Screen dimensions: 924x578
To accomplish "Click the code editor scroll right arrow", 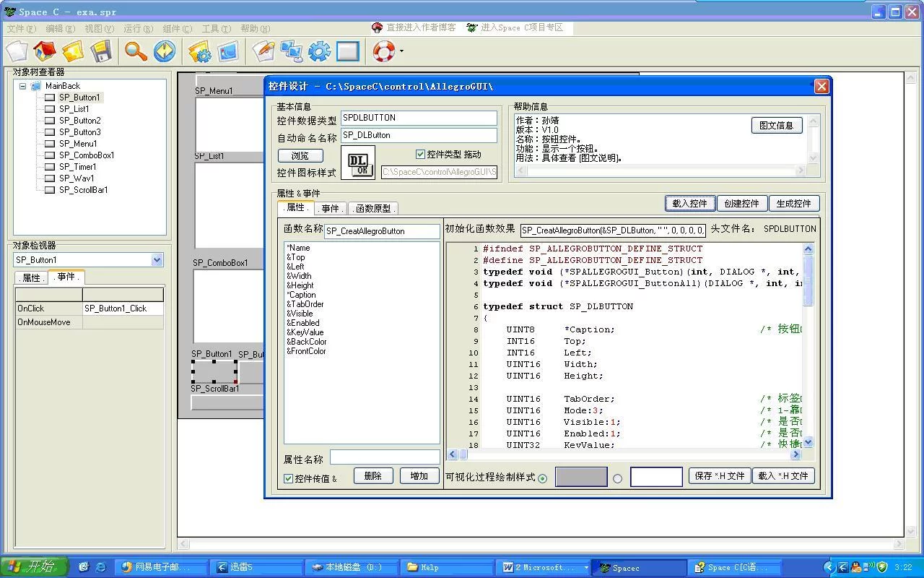I will 796,454.
